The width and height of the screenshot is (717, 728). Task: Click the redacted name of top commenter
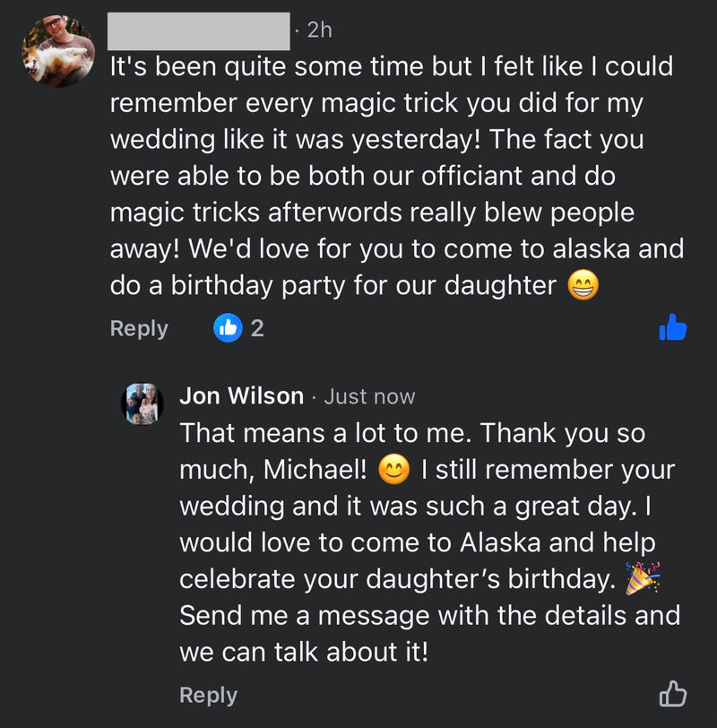(198, 31)
